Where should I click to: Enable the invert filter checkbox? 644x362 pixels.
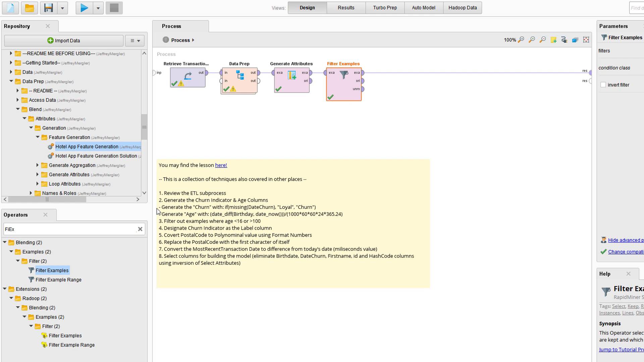click(603, 85)
